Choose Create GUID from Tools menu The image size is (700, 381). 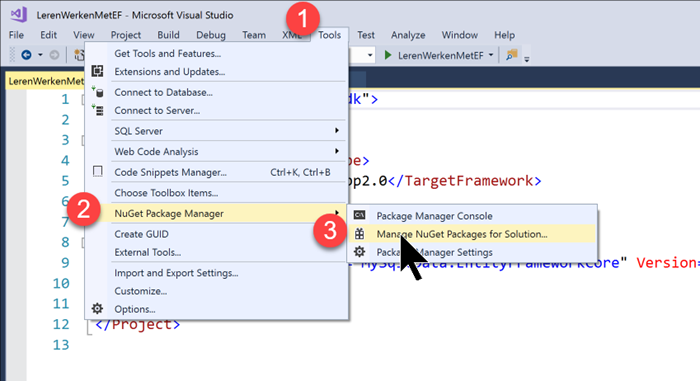(x=217, y=234)
